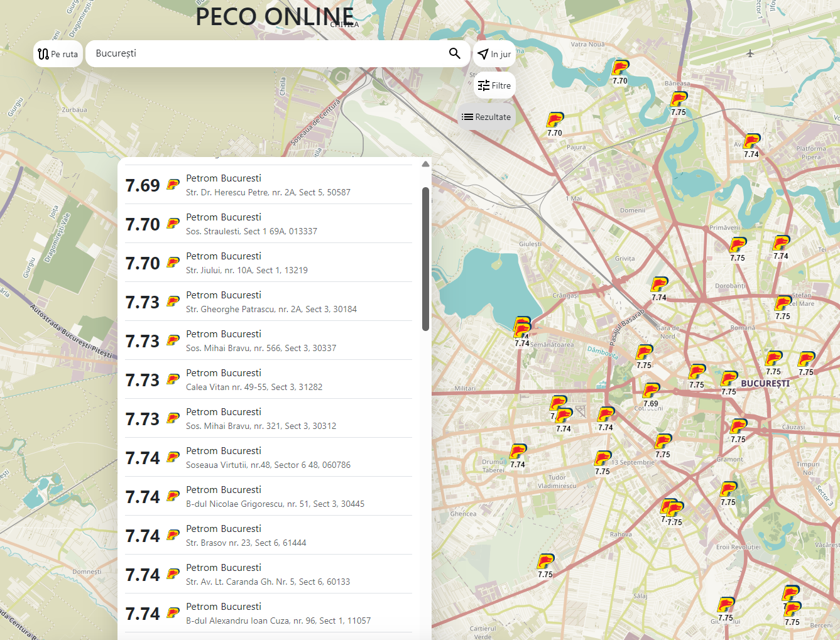Open the Str. Jiului station result
This screenshot has height=640, width=840.
coord(268,263)
